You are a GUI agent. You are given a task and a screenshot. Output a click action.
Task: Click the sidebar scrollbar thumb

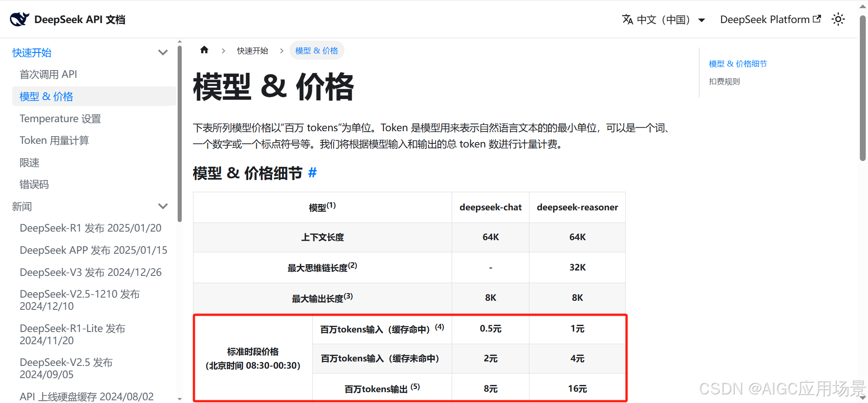(180, 133)
